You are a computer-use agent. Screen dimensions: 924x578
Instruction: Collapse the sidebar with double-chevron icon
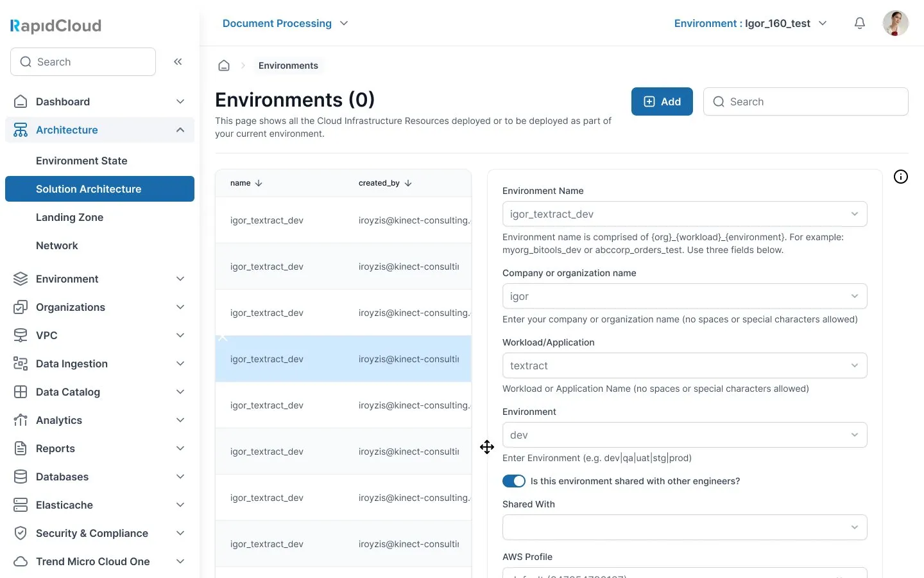click(178, 62)
